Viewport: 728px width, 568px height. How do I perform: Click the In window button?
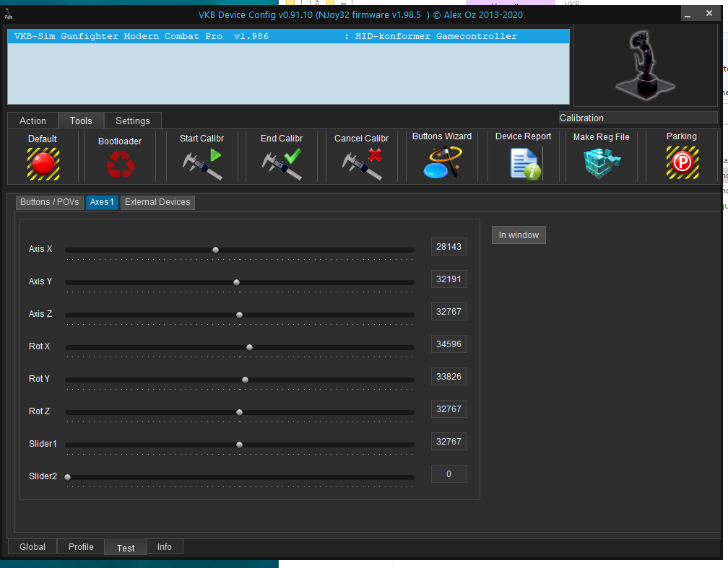(x=519, y=235)
